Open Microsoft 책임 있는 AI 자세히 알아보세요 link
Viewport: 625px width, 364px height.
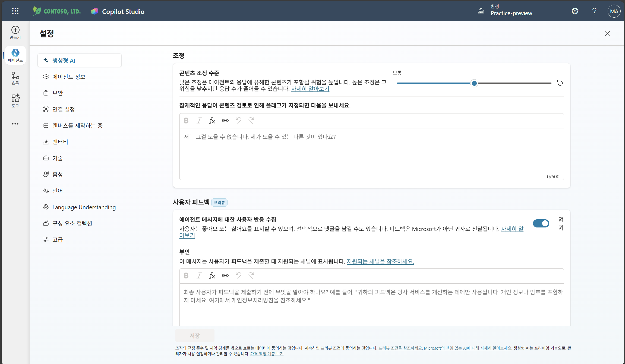click(468, 348)
